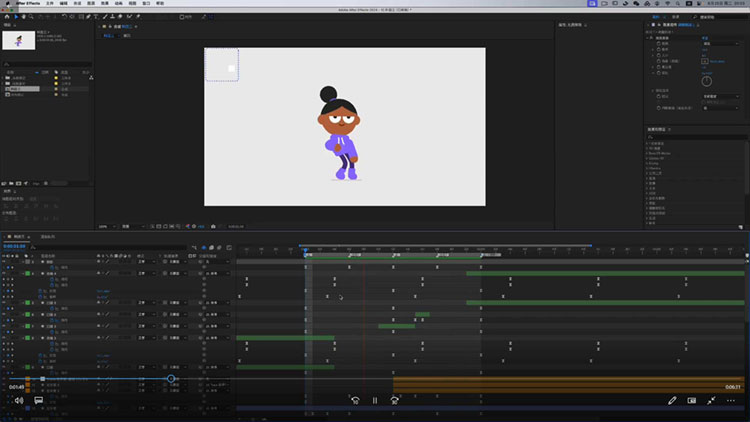This screenshot has width=750, height=422.
Task: Open the Apple menu
Action: (5, 4)
